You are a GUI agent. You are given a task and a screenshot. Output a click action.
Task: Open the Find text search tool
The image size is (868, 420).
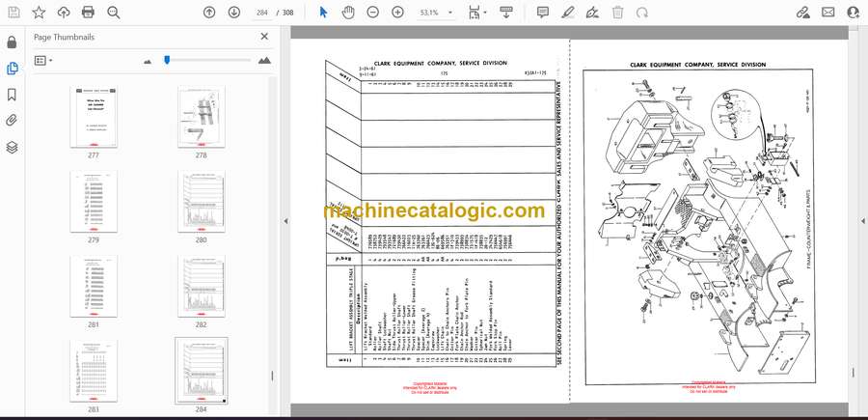pyautogui.click(x=114, y=13)
